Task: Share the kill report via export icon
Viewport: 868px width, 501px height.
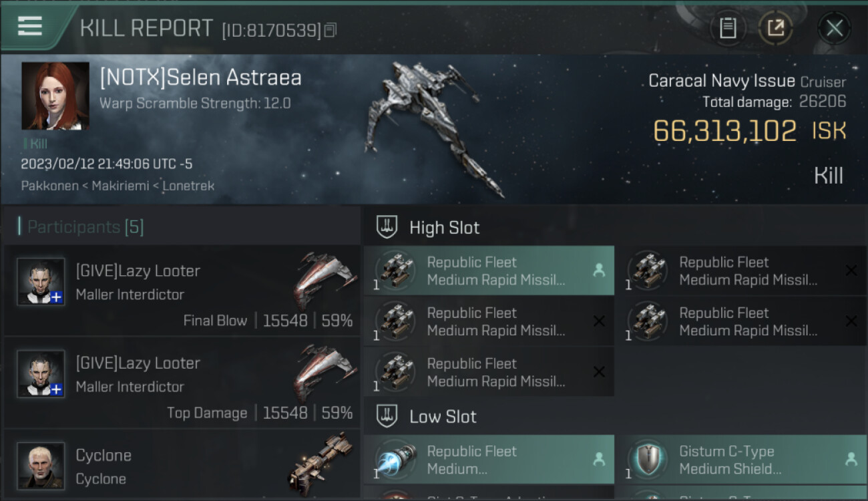Action: 776,28
